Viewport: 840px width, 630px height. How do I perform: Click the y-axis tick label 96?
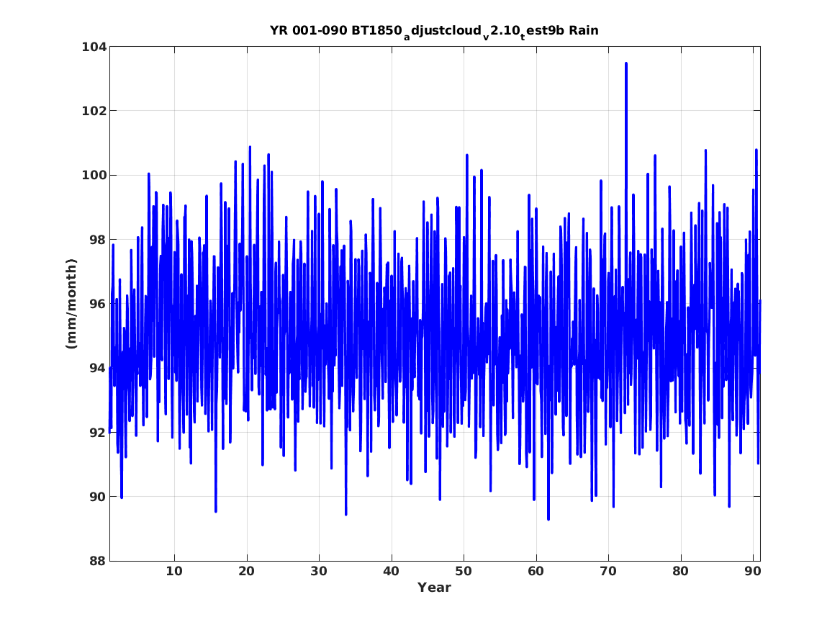click(x=98, y=304)
